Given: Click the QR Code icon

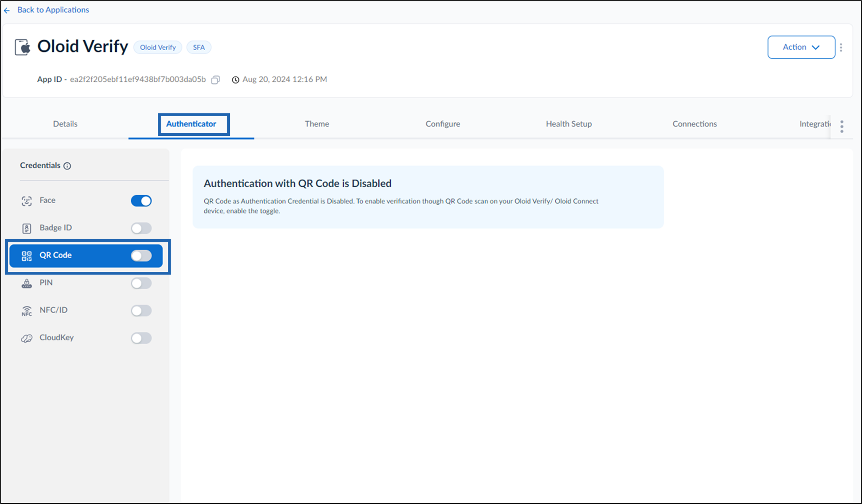Looking at the screenshot, I should pos(27,256).
